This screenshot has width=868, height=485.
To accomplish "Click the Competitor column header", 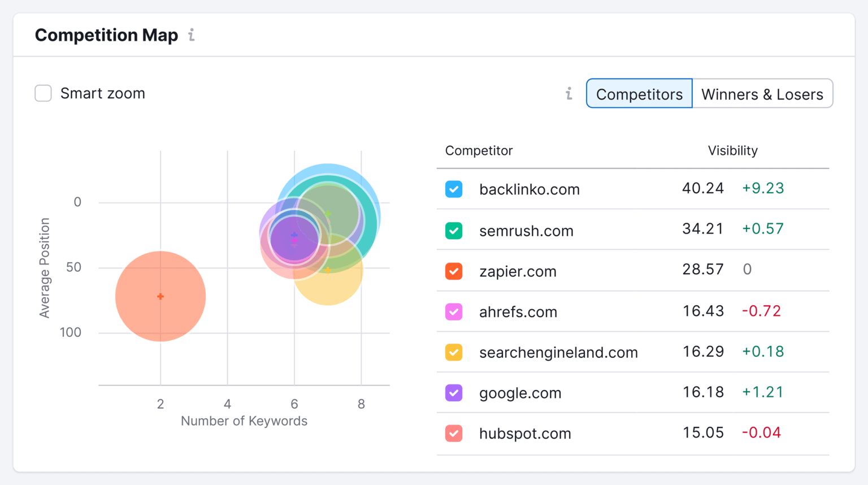I will point(479,150).
